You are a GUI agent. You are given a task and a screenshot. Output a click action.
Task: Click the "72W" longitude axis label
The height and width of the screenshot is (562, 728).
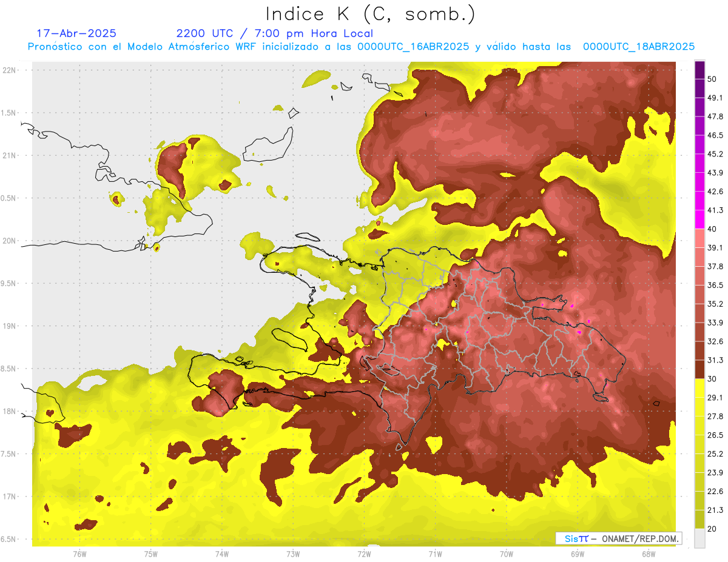pyautogui.click(x=364, y=554)
